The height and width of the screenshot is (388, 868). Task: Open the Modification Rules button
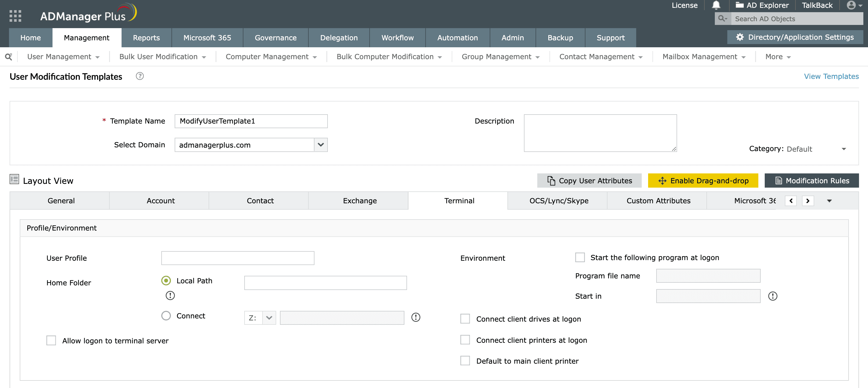[x=811, y=181]
